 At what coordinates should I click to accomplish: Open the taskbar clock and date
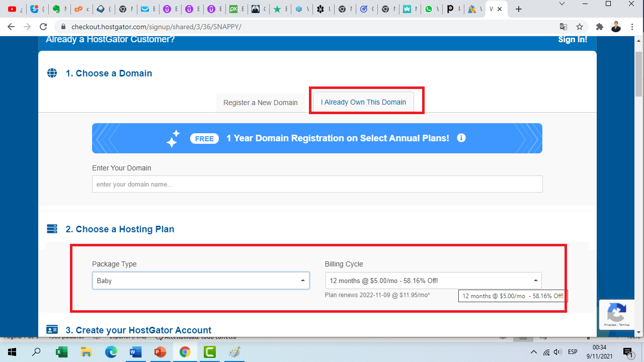click(599, 352)
